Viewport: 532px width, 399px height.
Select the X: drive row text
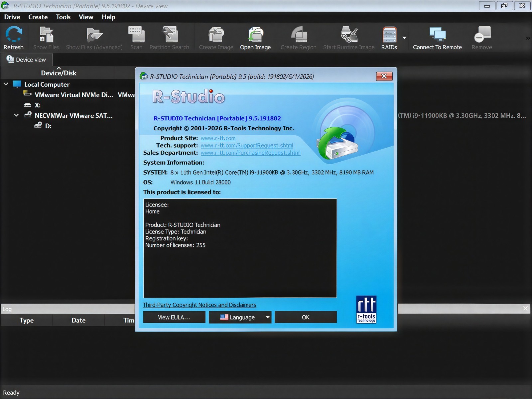tap(38, 105)
